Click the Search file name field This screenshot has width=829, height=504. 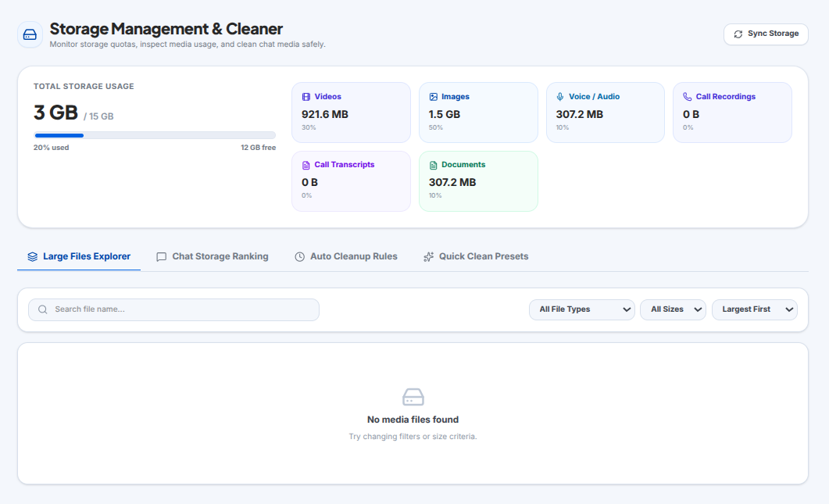[x=173, y=309]
